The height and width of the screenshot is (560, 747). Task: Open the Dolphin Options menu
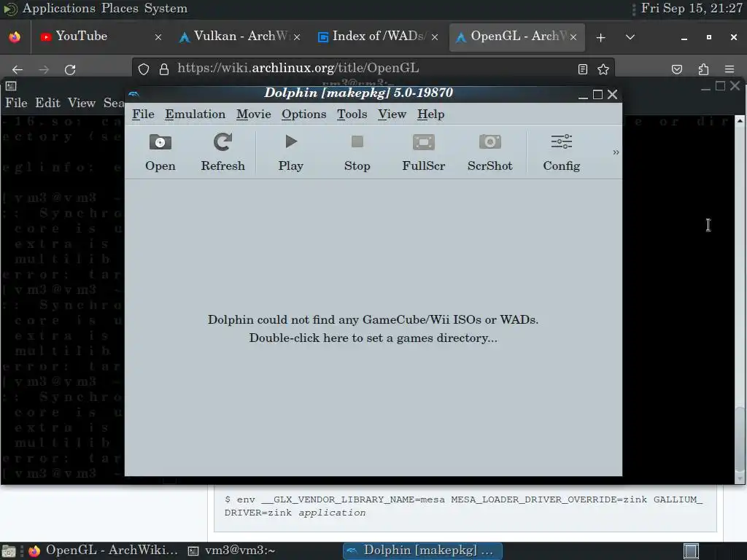tap(303, 114)
